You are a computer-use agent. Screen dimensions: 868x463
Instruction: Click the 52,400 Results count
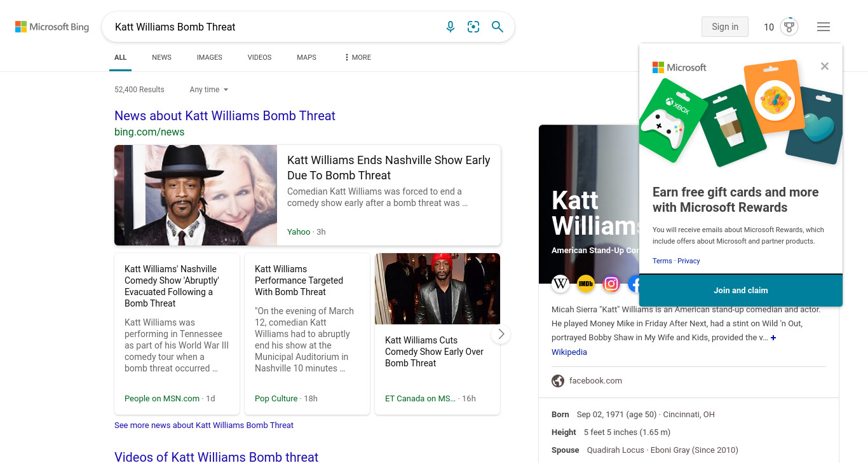pyautogui.click(x=139, y=90)
